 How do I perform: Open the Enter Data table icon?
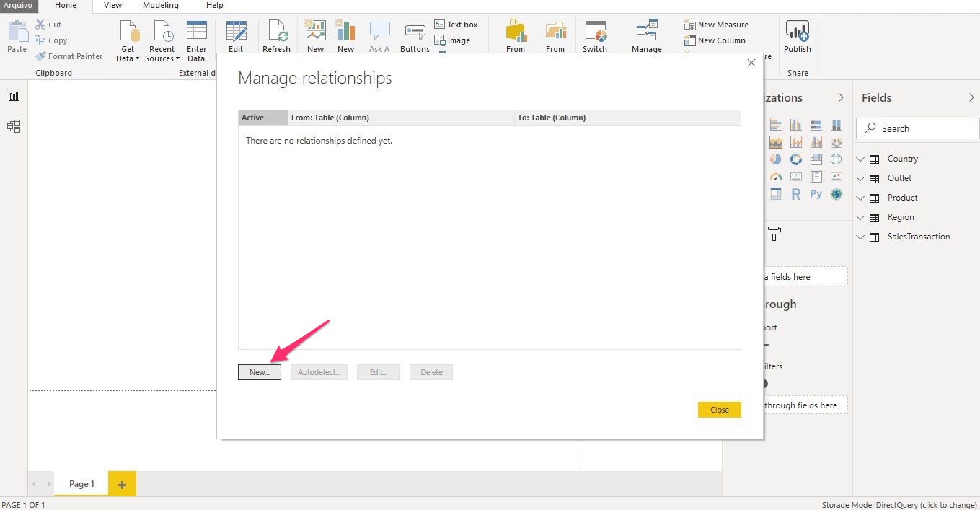click(196, 32)
